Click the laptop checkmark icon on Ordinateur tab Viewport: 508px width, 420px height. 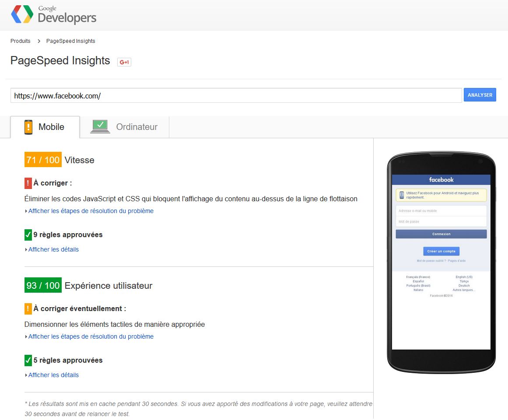pos(100,126)
